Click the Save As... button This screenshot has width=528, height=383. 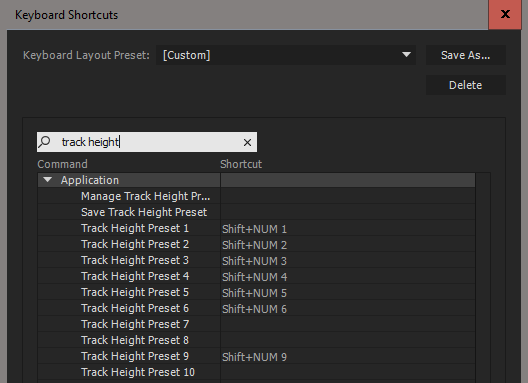(466, 55)
